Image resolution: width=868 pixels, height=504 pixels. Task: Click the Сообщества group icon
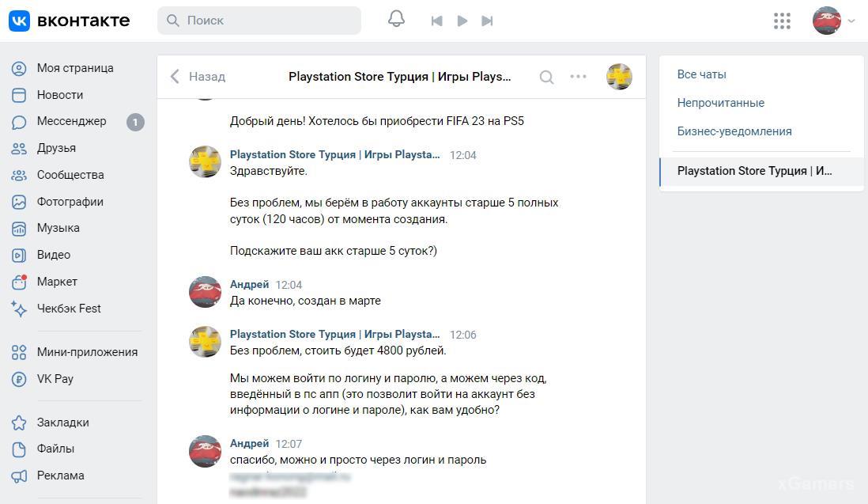tap(19, 176)
